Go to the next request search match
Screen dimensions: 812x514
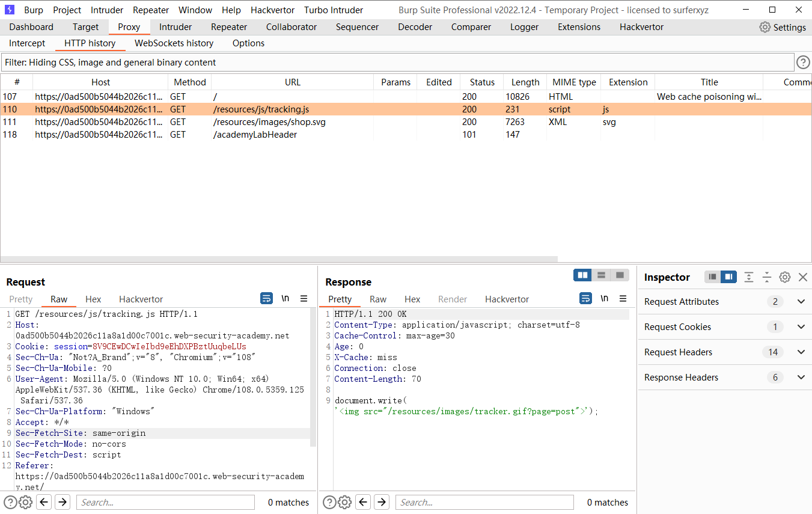(x=63, y=502)
